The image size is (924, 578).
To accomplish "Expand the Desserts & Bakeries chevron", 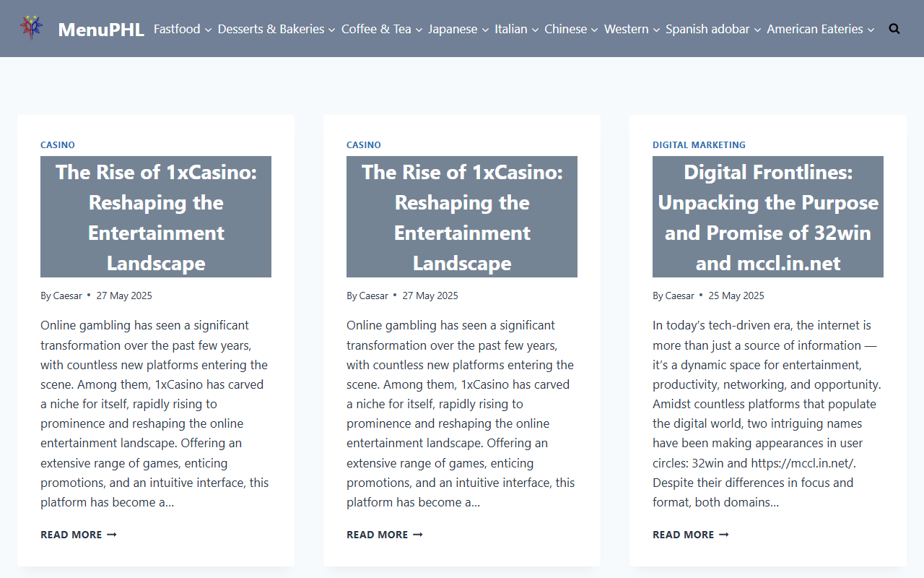I will coord(332,30).
